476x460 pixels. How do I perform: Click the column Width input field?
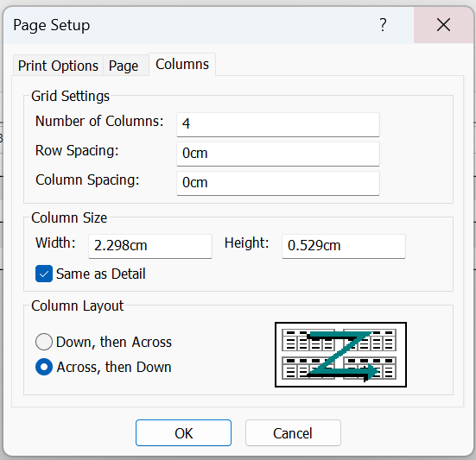150,246
